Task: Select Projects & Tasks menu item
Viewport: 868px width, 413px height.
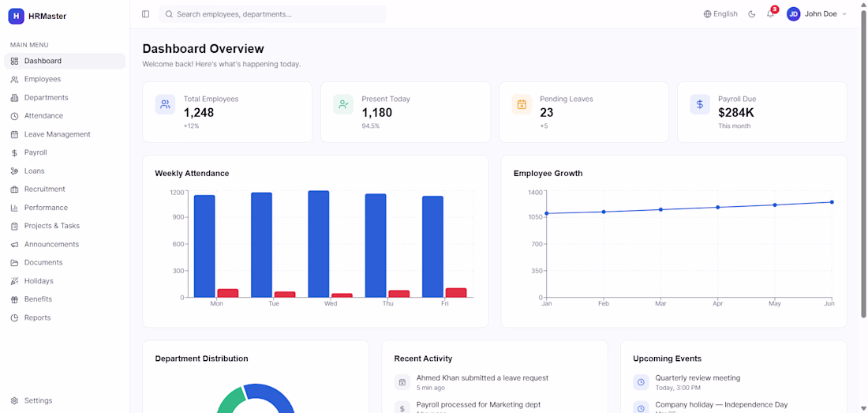Action: point(65,226)
